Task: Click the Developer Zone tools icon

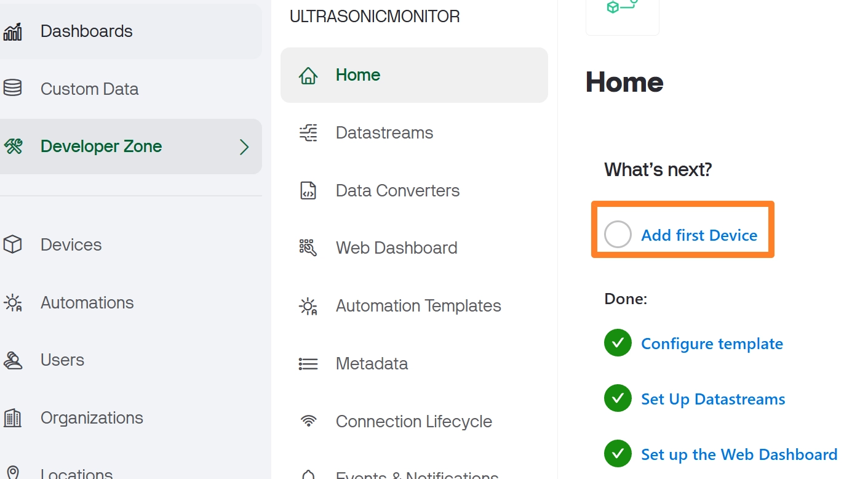Action: tap(13, 147)
